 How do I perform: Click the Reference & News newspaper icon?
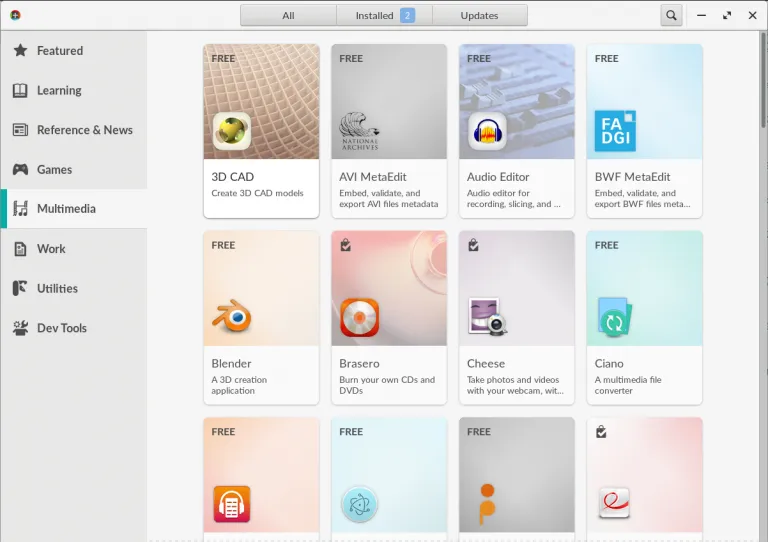point(20,130)
